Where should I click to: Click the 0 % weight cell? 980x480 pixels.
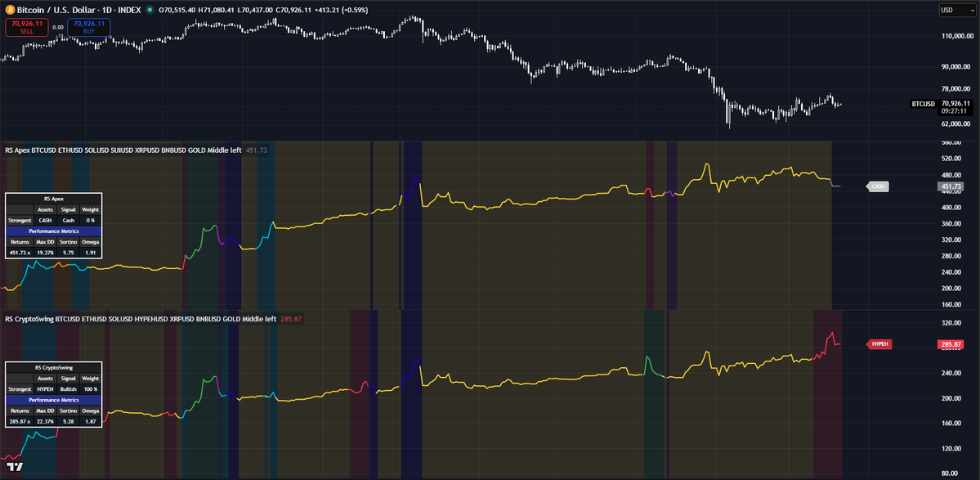point(90,221)
